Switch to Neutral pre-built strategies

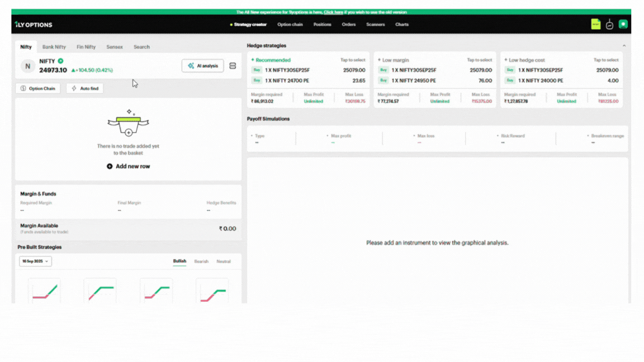pyautogui.click(x=224, y=261)
